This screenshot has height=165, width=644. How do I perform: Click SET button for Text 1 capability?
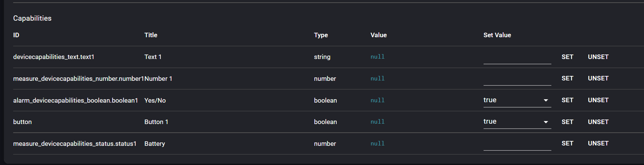[567, 57]
